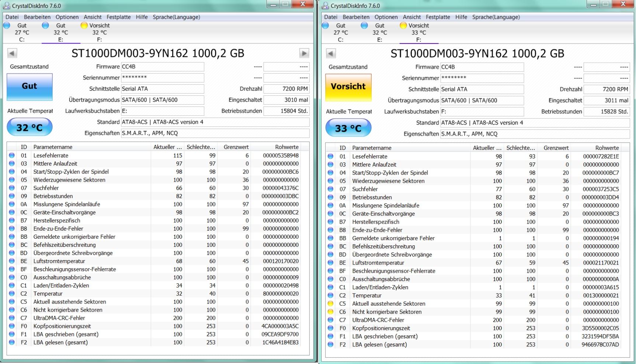Select C: drive status orb in left window
Viewport: 636px width, 364px height.
[x=7, y=25]
